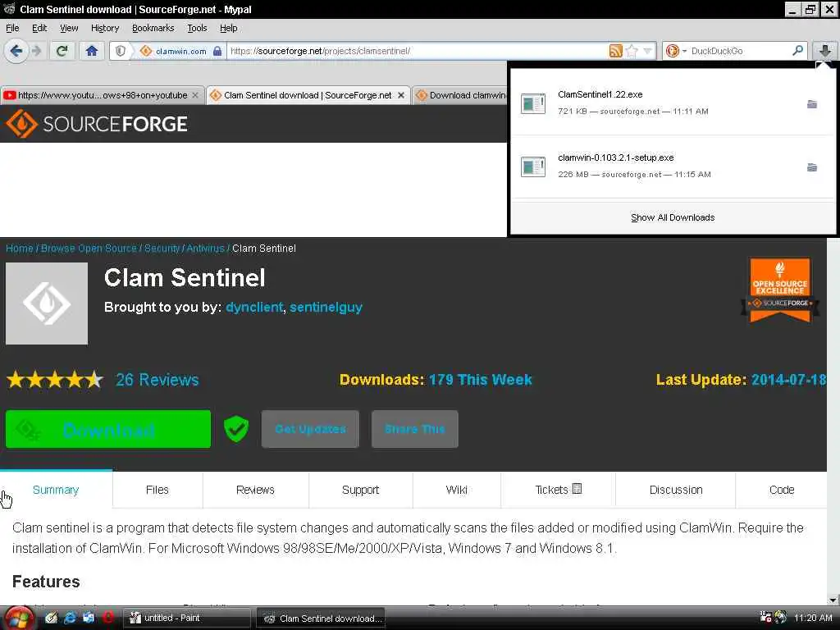Click the system clock showing 11:20 AM
Image resolution: width=840 pixels, height=630 pixels.
[813, 618]
